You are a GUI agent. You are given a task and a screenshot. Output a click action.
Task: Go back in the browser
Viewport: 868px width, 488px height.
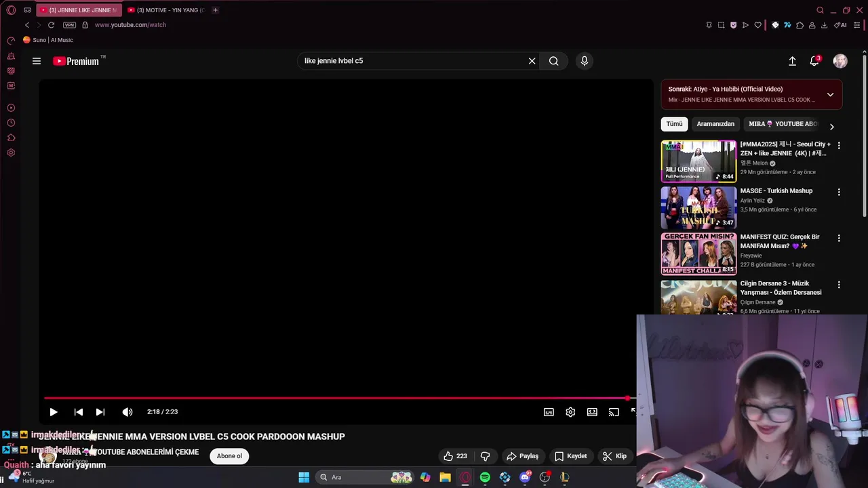pos(27,25)
